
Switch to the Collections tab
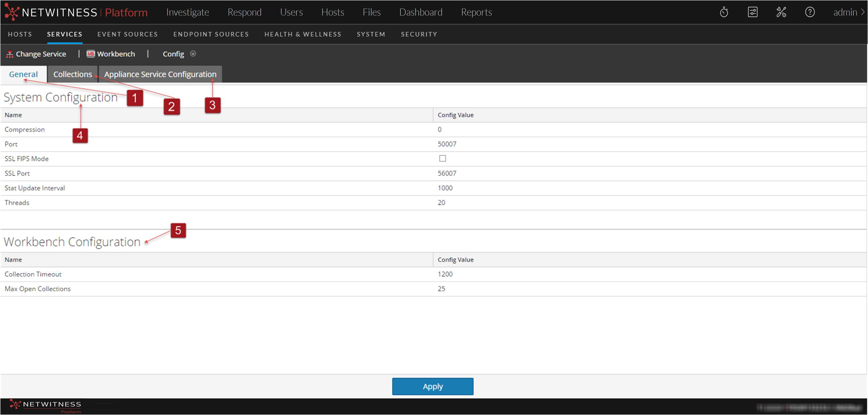[73, 74]
